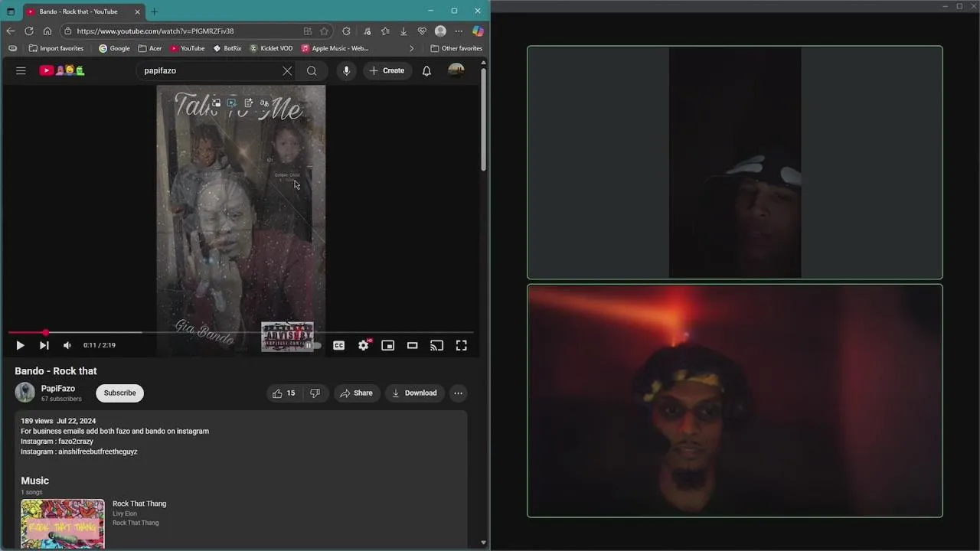The image size is (980, 551).
Task: Open tab actions menu icon
Action: (x=11, y=11)
